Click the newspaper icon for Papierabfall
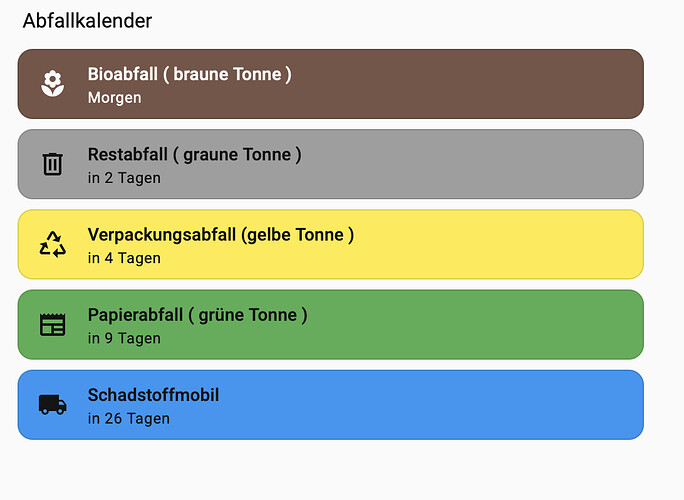The height and width of the screenshot is (500, 684). pos(53,324)
